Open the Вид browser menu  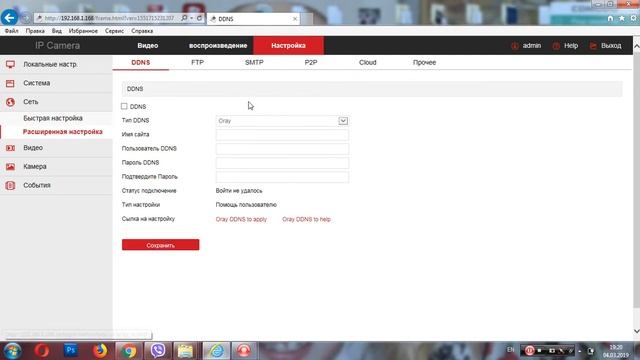coord(57,31)
